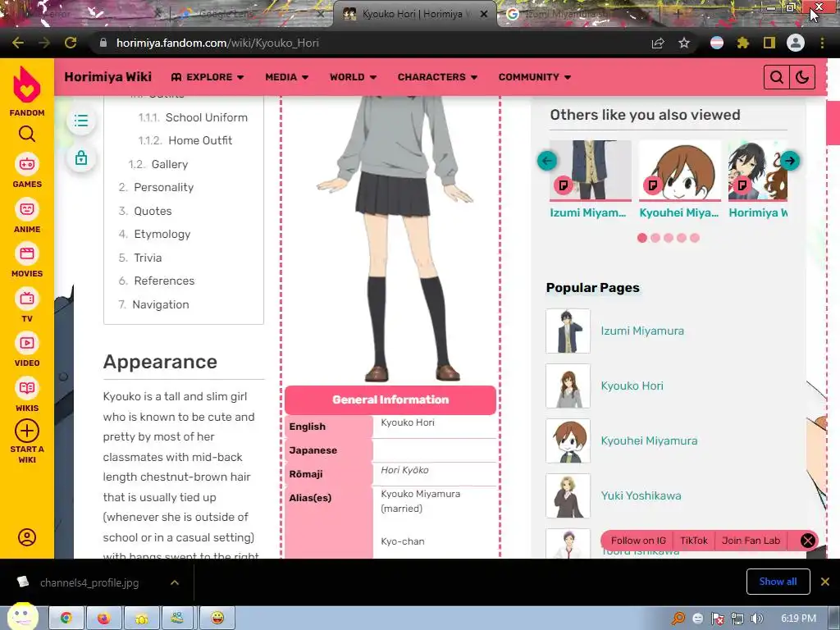The image size is (840, 630).
Task: Reload the page with the refresh icon
Action: point(71,43)
